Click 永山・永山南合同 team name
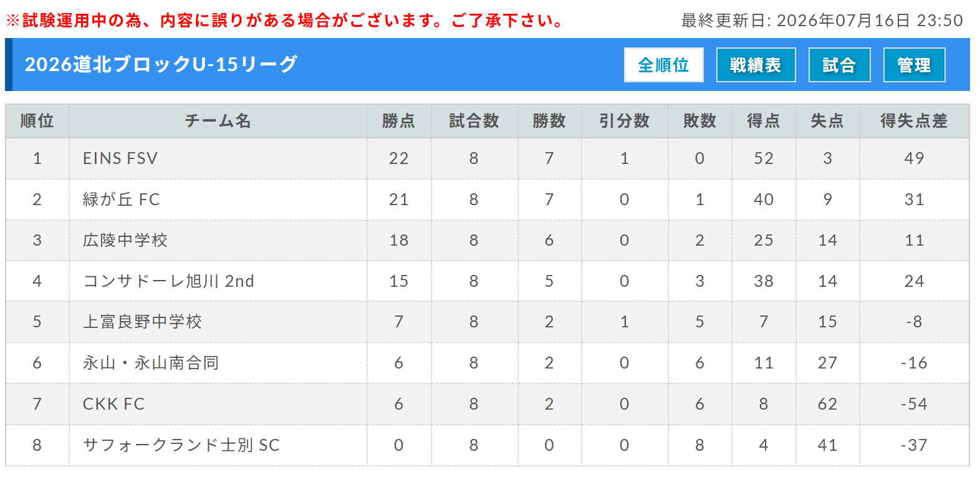Screen dimensions: 980x477 151,363
